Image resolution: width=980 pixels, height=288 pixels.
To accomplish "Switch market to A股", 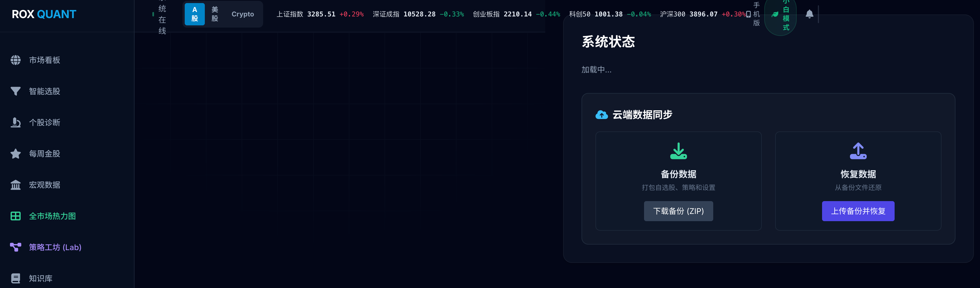I will [x=194, y=14].
